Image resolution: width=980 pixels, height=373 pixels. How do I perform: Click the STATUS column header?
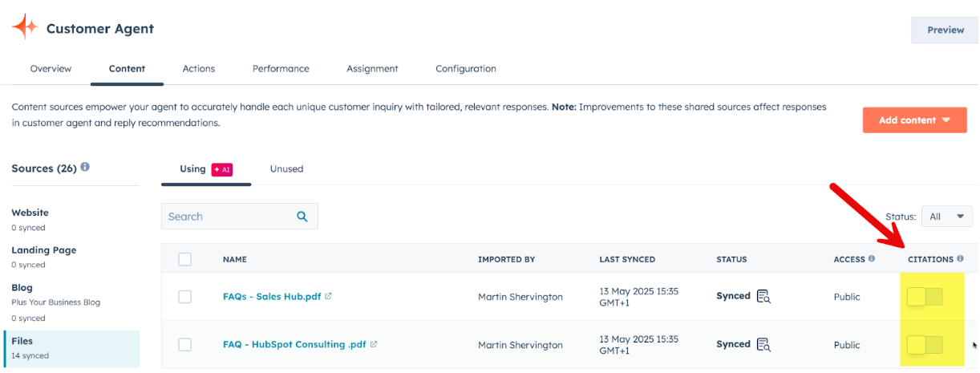point(731,260)
